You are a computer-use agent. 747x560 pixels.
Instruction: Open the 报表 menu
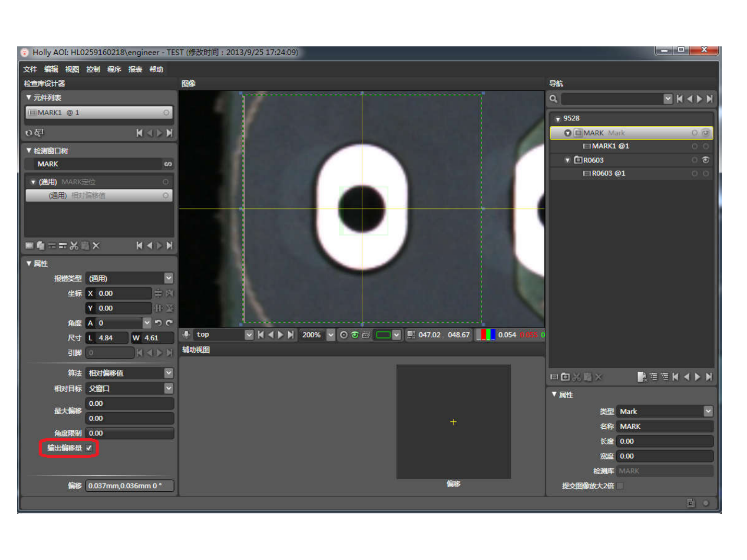(x=135, y=69)
